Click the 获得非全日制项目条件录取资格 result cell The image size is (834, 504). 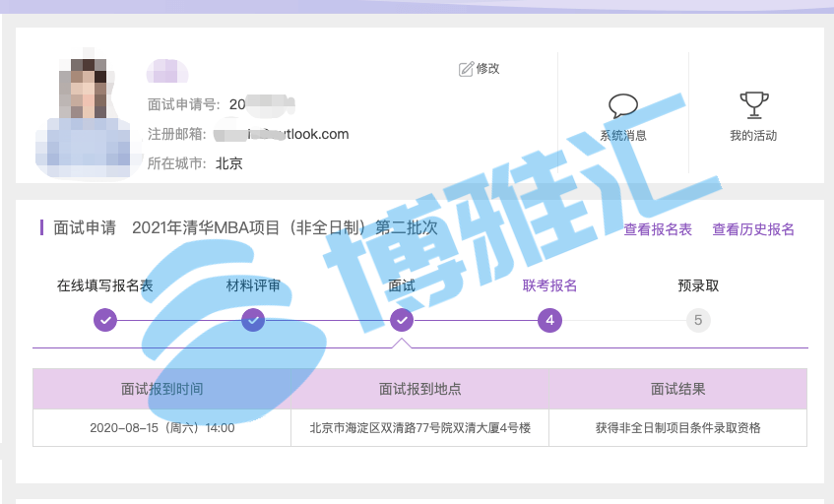(x=678, y=428)
